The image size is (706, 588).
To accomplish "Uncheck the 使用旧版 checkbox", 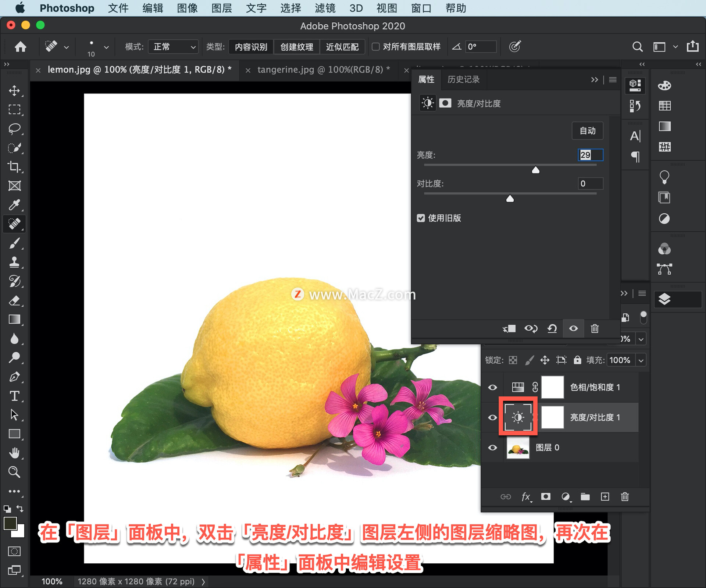I will [421, 218].
